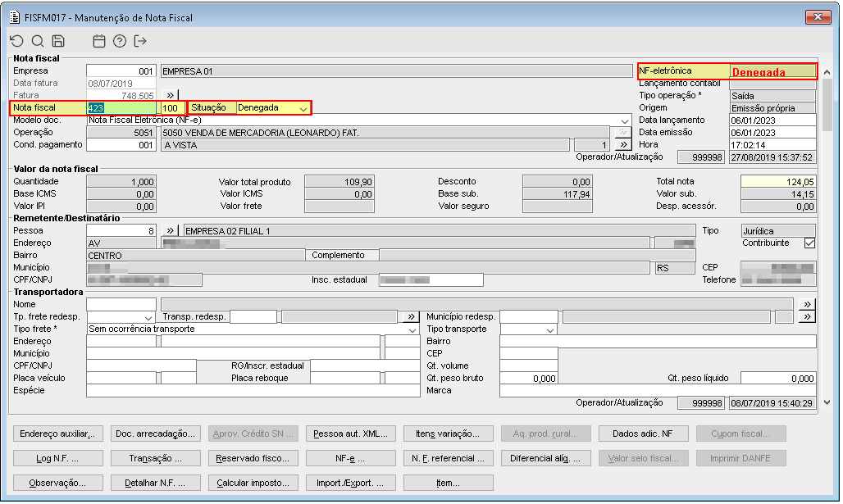
Task: Click the Total nota field 124,05
Action: (778, 182)
